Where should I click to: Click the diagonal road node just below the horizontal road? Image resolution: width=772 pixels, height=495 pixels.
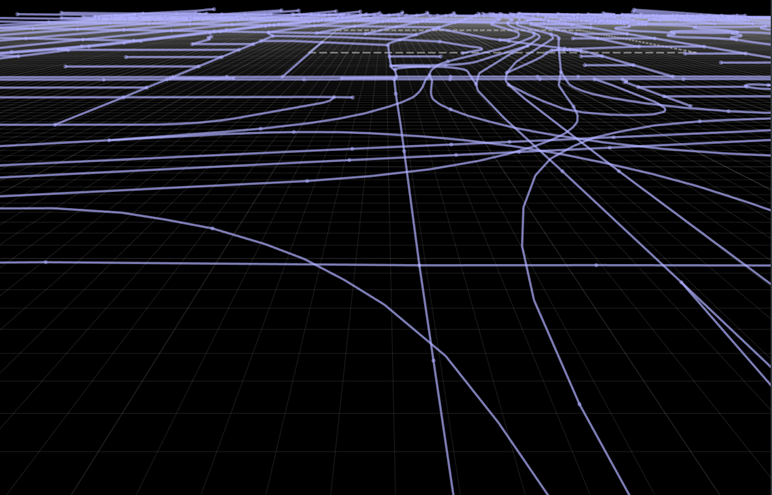click(683, 283)
